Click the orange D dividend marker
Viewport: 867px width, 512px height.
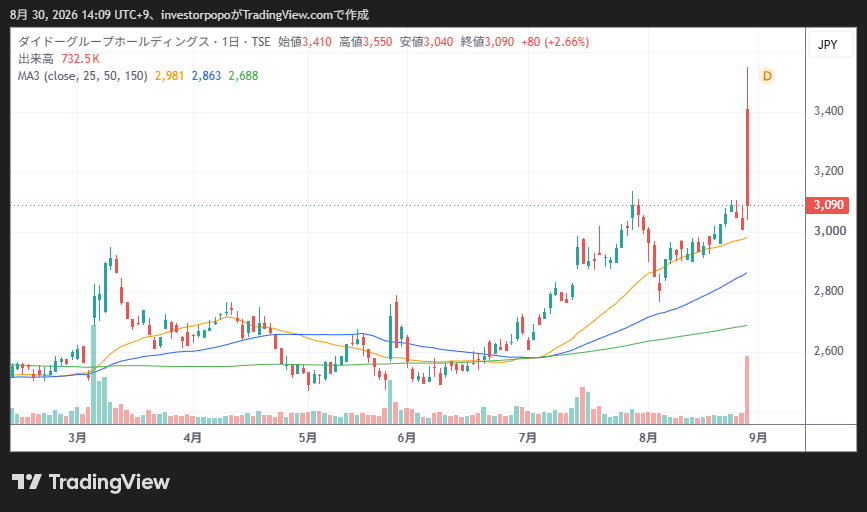[767, 76]
